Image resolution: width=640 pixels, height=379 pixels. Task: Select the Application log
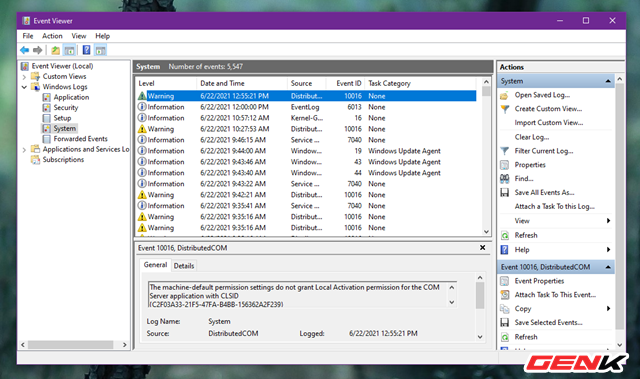pyautogui.click(x=71, y=97)
